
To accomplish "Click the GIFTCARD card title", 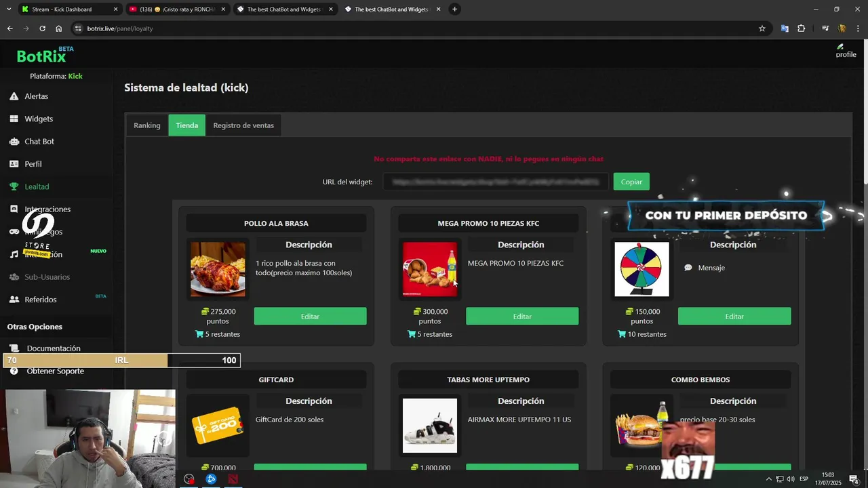I will 276,380.
